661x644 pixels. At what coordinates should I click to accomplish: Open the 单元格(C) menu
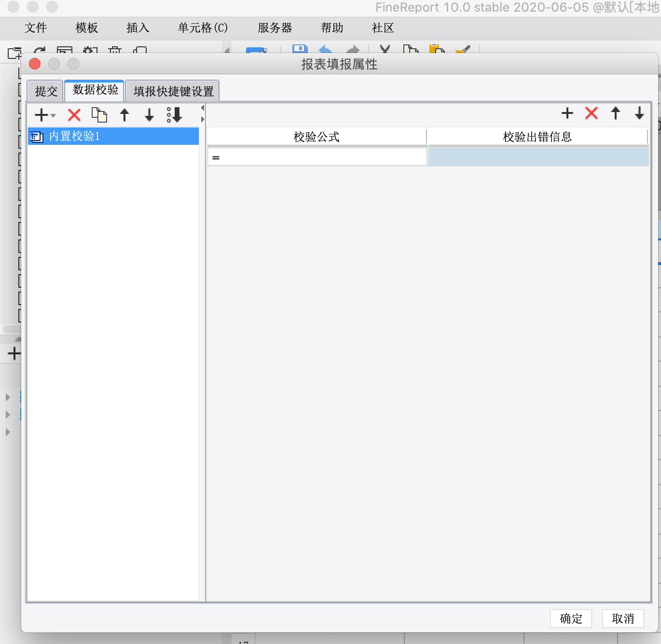pyautogui.click(x=203, y=28)
